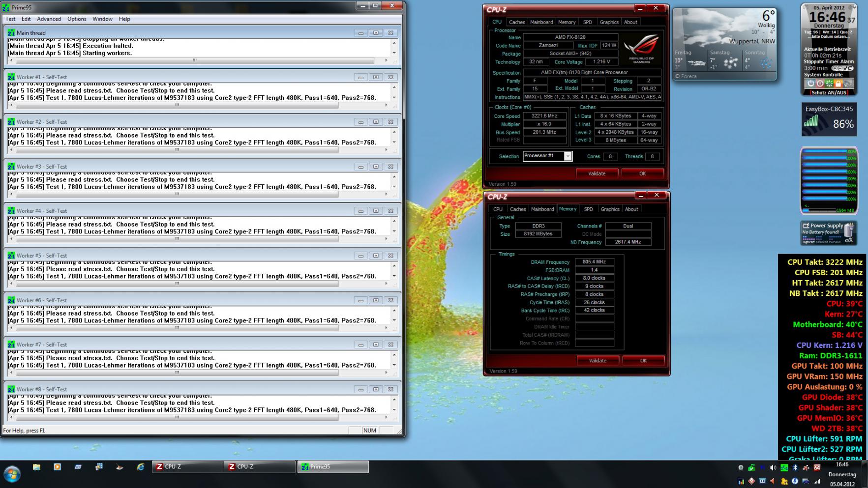The height and width of the screenshot is (488, 868).
Task: Open About tab in CPU-Z processor window
Action: click(x=630, y=22)
